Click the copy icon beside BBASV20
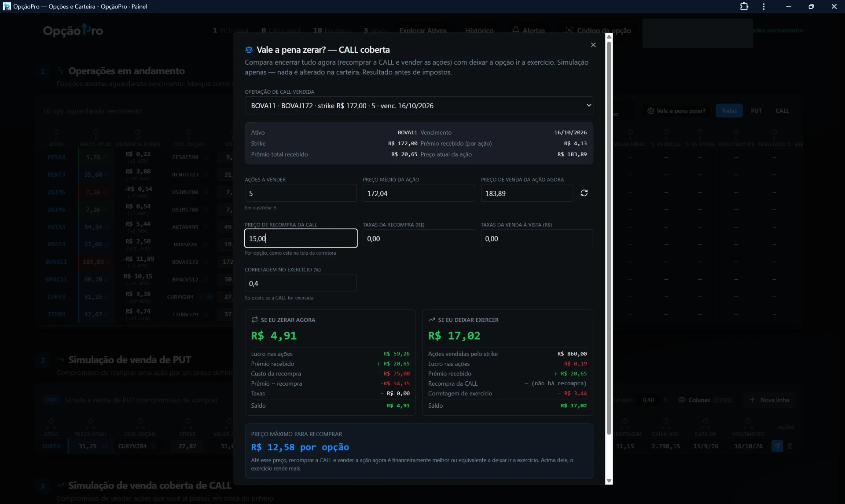Viewport: 845px width, 504px height. tap(206, 245)
